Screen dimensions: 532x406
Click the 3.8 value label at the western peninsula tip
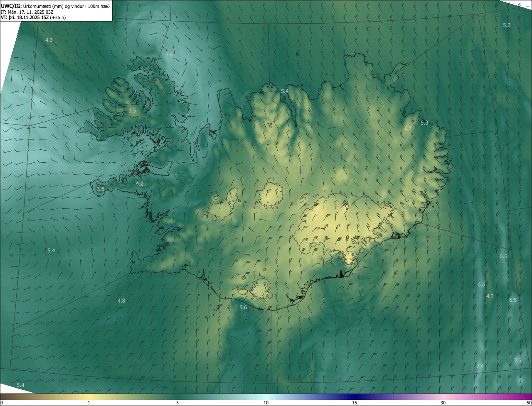[x=101, y=189]
